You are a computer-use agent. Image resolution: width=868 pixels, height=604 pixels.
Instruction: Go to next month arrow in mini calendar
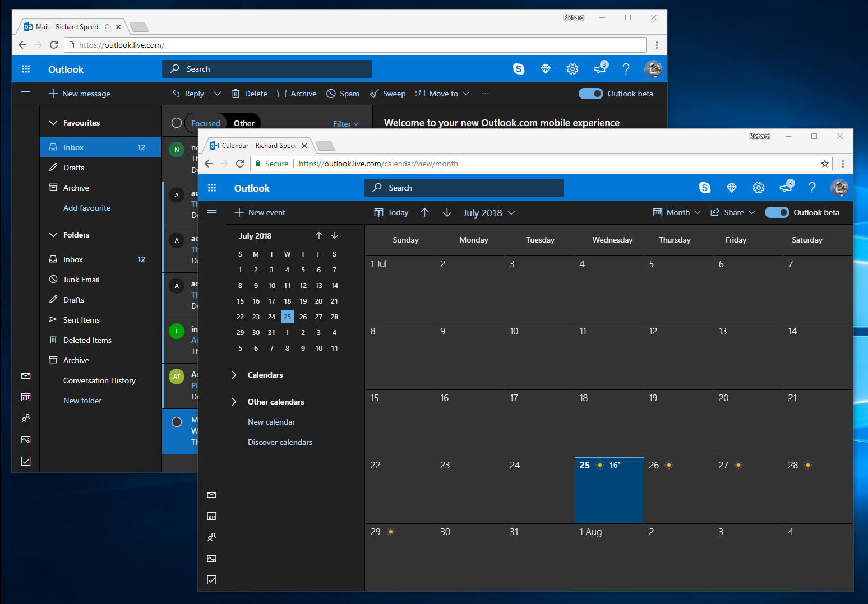click(x=335, y=236)
